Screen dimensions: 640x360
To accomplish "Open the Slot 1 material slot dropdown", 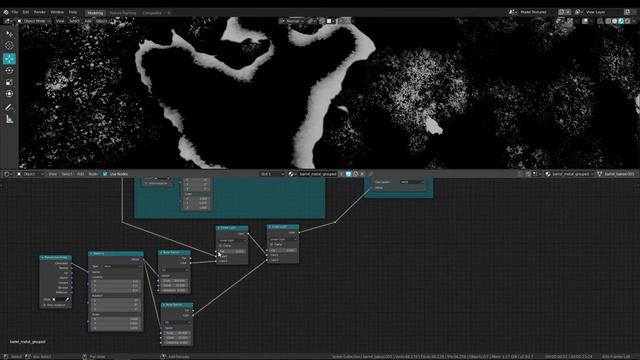I will pos(272,174).
